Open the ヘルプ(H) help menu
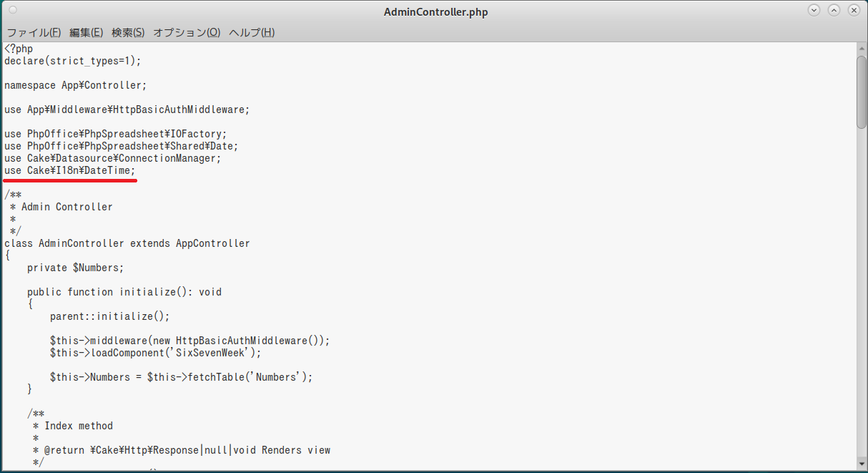The height and width of the screenshot is (473, 868). click(252, 32)
